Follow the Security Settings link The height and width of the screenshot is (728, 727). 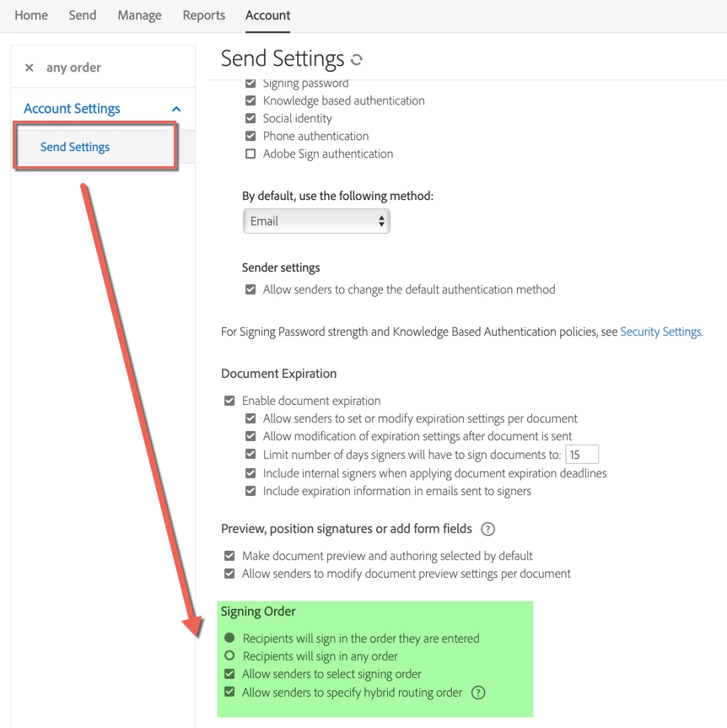661,332
